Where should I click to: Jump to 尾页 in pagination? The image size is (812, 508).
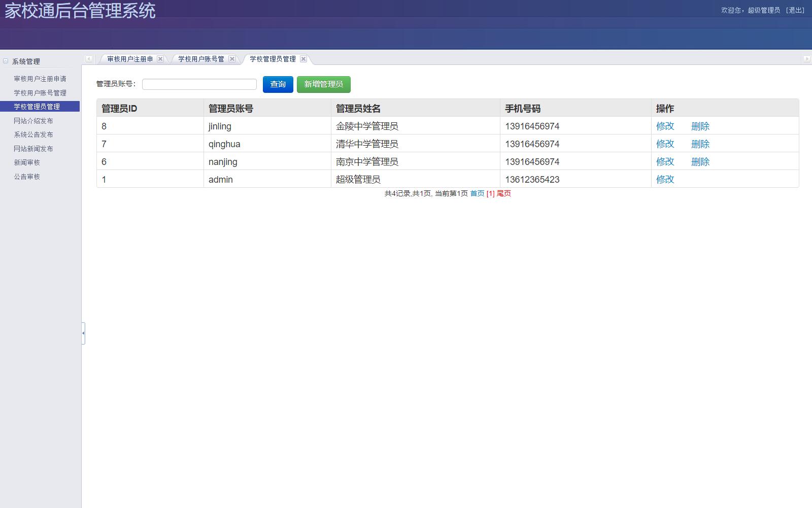pos(503,193)
